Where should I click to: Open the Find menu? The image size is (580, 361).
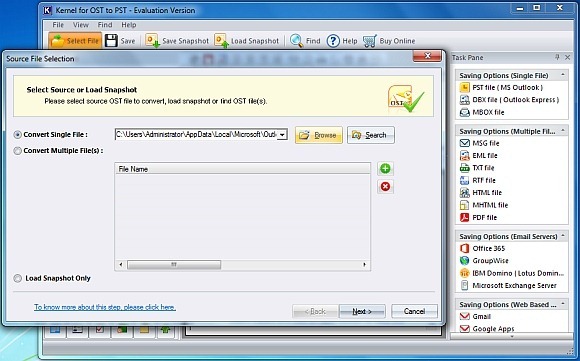105,25
